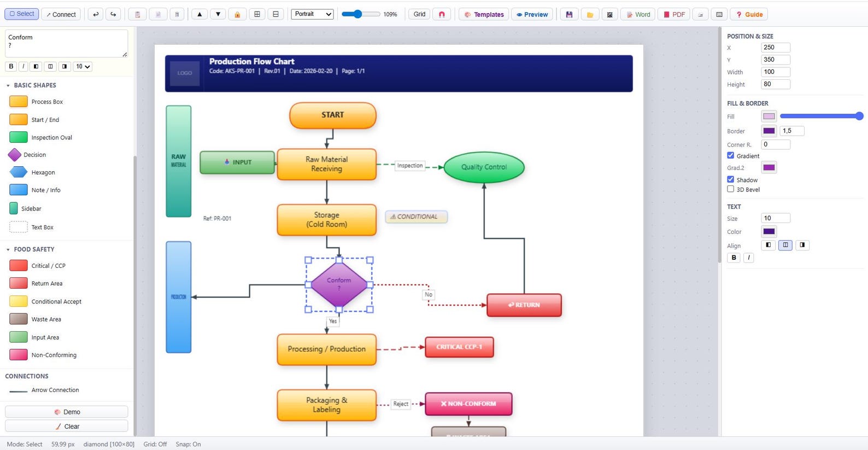Viewport: 868px width, 450px height.
Task: Click the Clear button
Action: coord(67,426)
